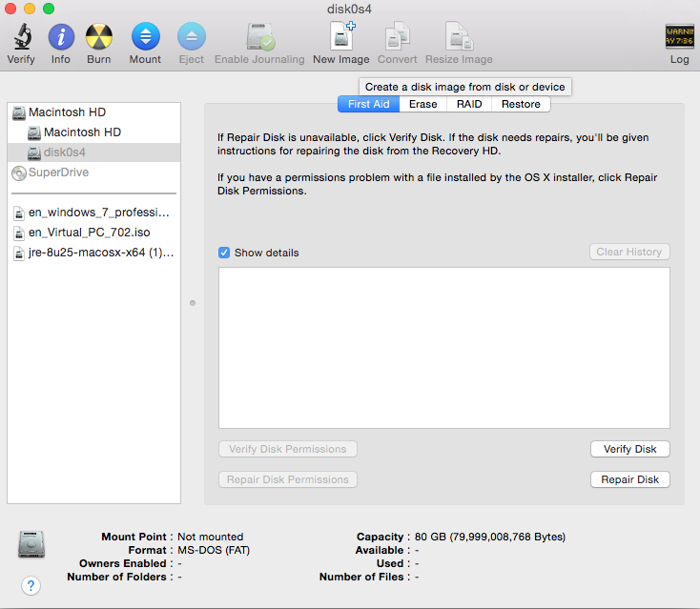Click the Verify Disk button

coord(630,449)
